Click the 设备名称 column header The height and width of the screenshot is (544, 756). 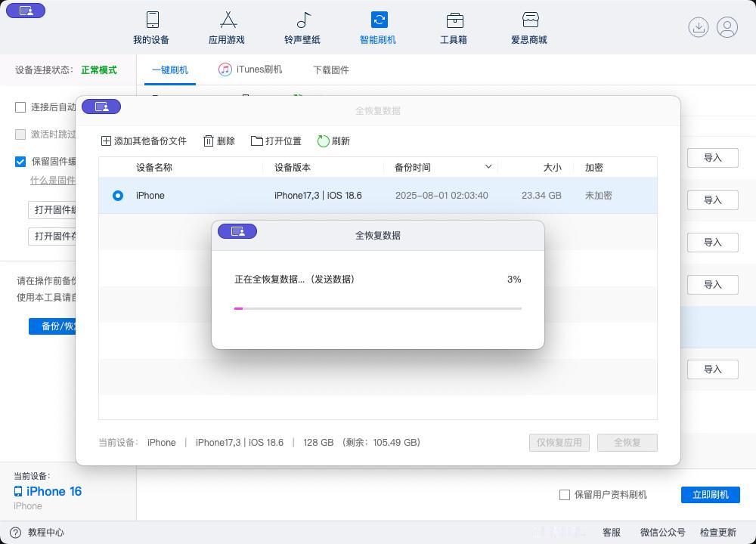(154, 167)
